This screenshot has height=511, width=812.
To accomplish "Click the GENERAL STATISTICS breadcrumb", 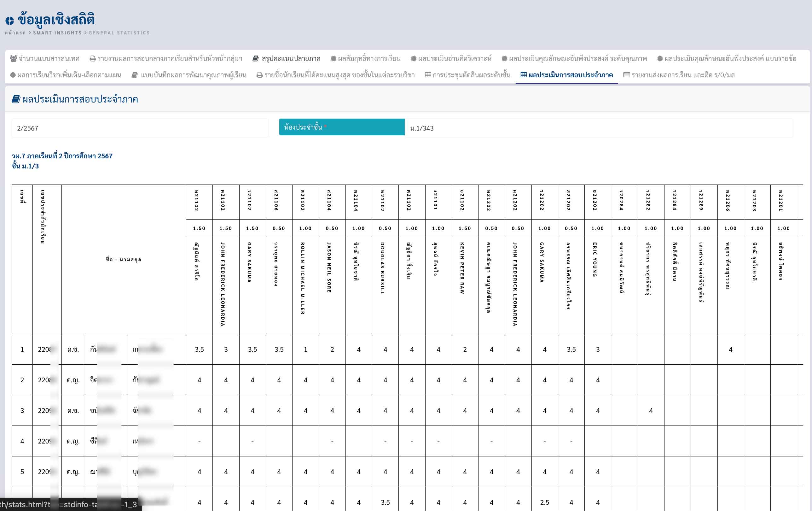I will 119,33.
